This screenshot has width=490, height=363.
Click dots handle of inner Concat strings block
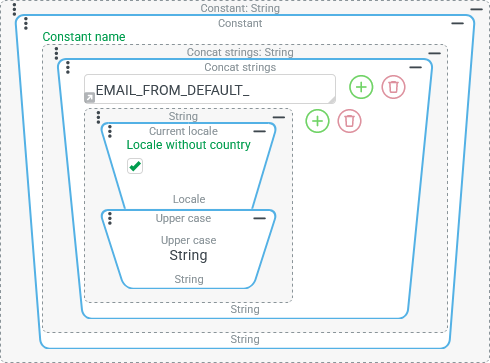68,68
